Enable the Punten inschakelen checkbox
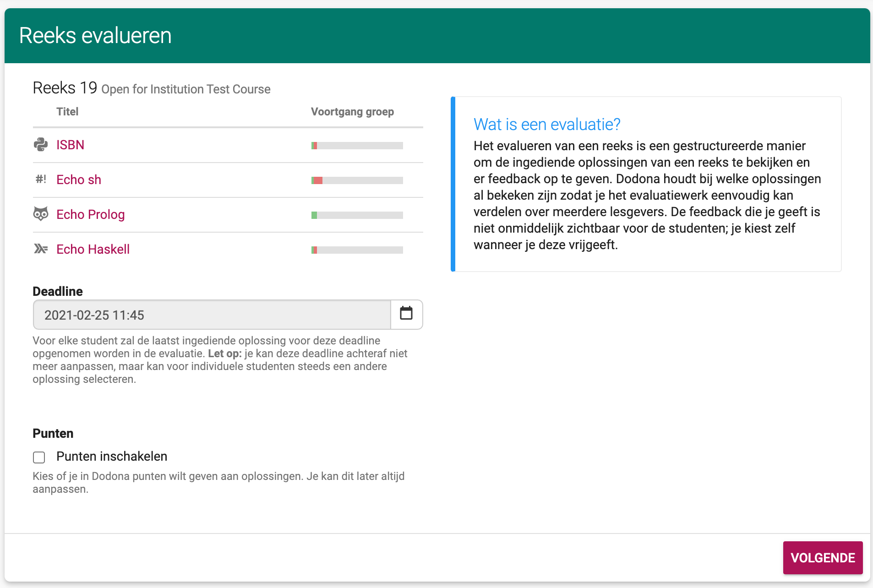This screenshot has width=873, height=588. click(39, 457)
